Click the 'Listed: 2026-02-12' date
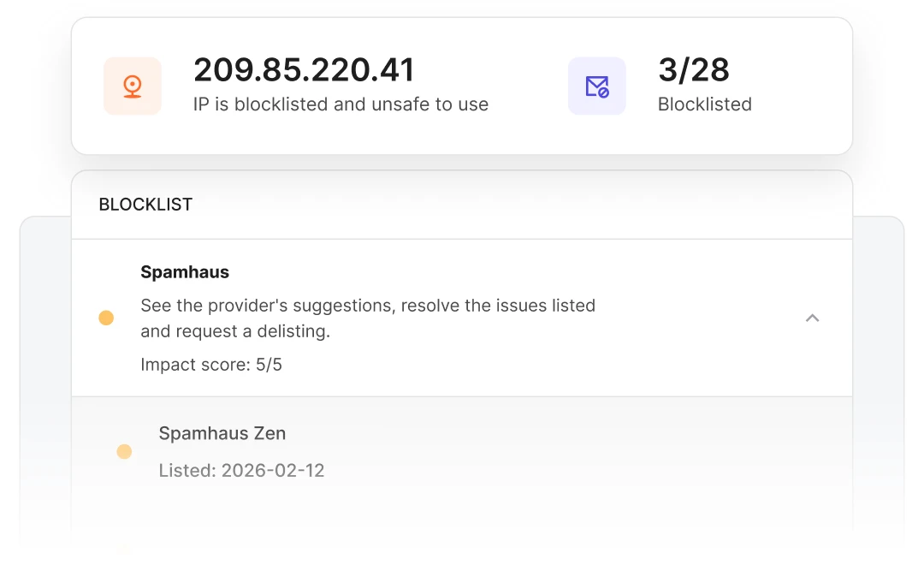This screenshot has width=924, height=565. [241, 470]
